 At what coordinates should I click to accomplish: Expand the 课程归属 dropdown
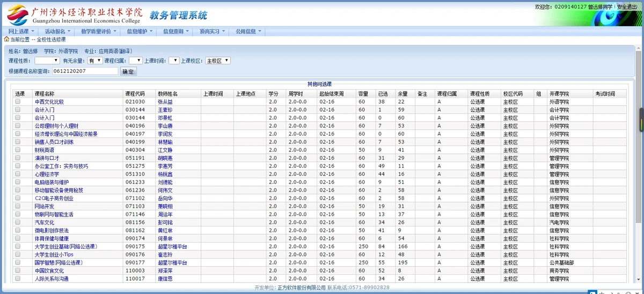click(135, 61)
